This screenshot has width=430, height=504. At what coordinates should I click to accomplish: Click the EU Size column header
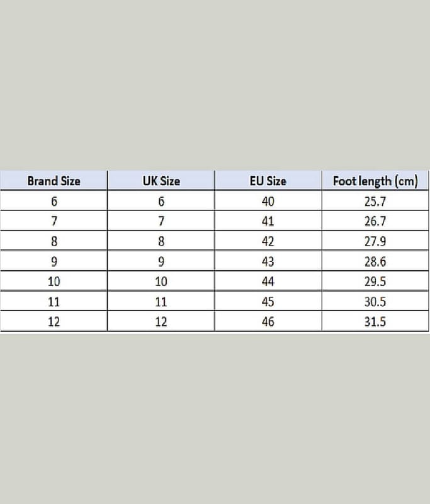[268, 181]
